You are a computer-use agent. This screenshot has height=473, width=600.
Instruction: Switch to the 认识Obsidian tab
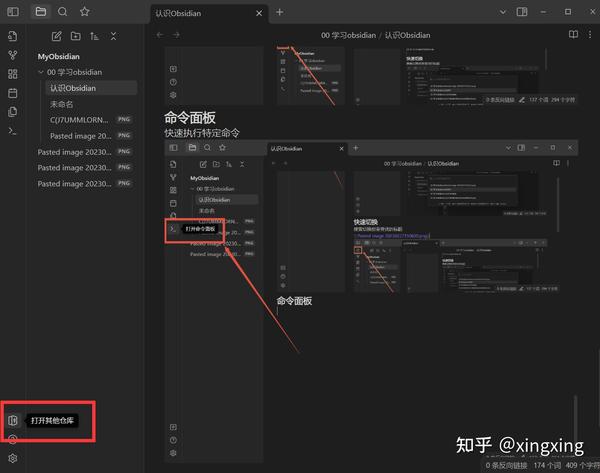coord(178,13)
